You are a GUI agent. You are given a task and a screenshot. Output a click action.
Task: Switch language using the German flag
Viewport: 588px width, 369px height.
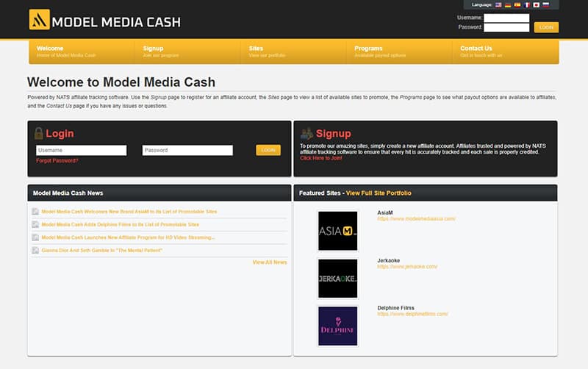pos(508,5)
